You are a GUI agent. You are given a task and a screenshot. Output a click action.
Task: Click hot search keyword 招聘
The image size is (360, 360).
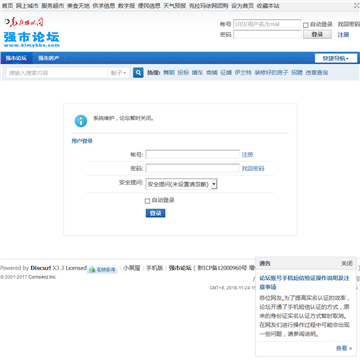(x=297, y=73)
